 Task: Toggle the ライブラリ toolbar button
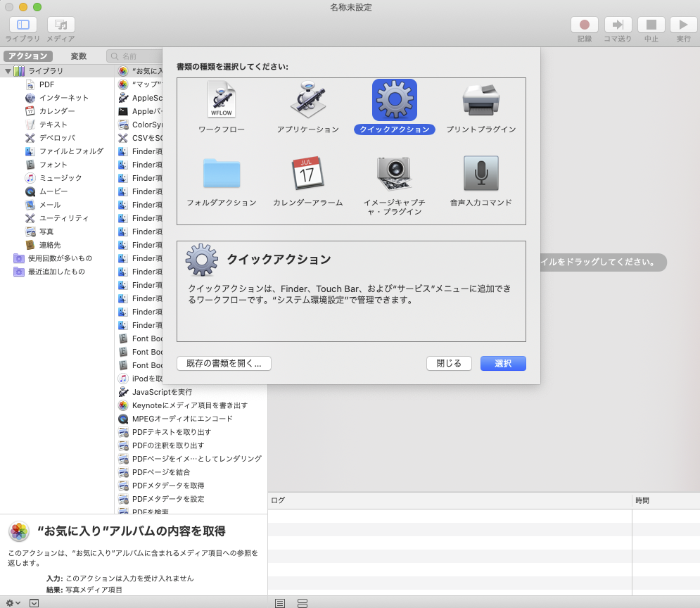[x=23, y=25]
